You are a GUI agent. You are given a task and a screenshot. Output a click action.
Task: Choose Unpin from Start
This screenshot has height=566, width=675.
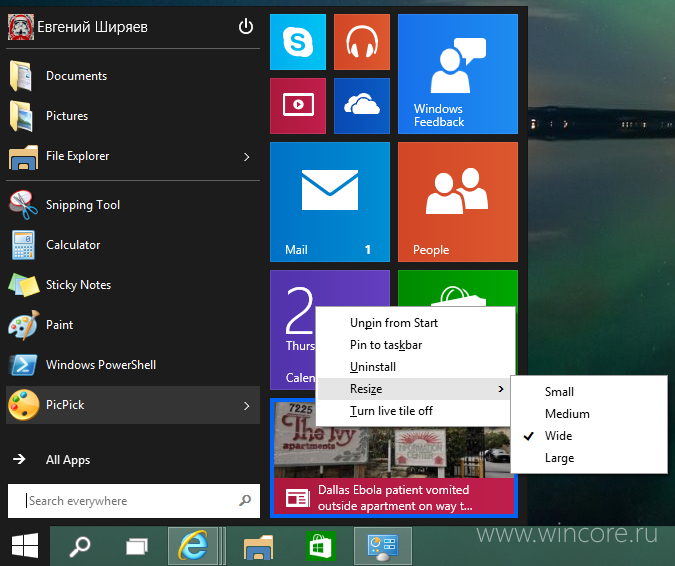(415, 323)
